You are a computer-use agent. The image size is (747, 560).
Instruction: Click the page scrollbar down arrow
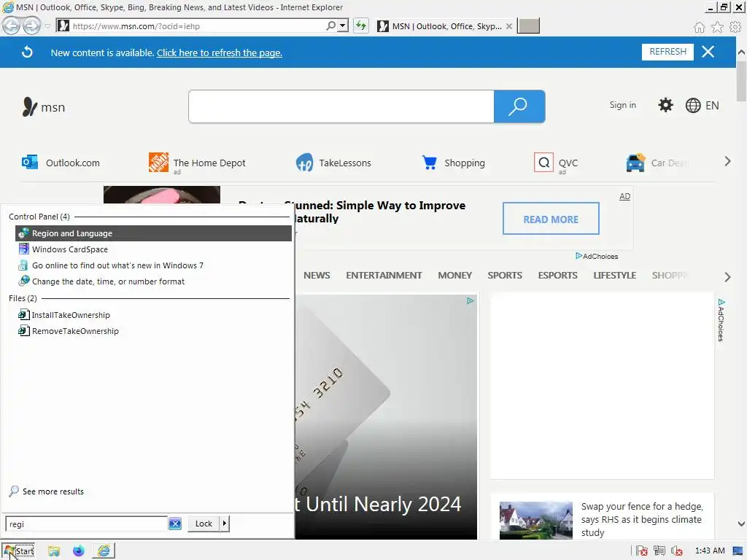741,524
